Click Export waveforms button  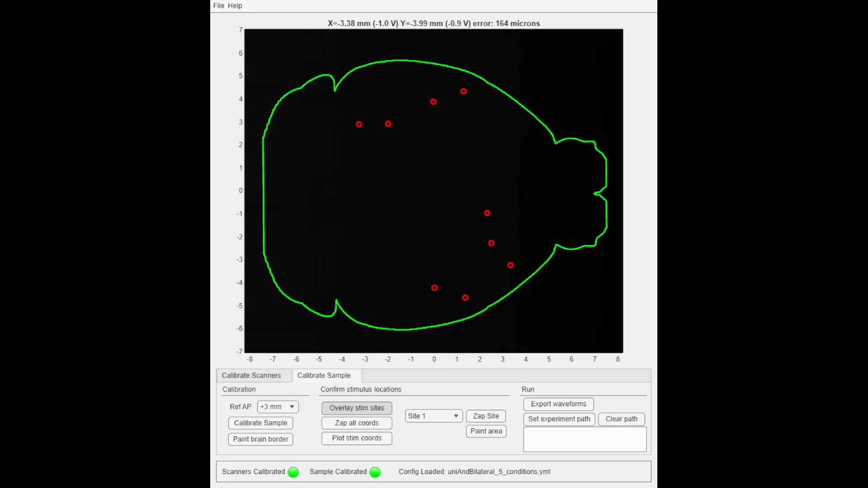pyautogui.click(x=558, y=404)
